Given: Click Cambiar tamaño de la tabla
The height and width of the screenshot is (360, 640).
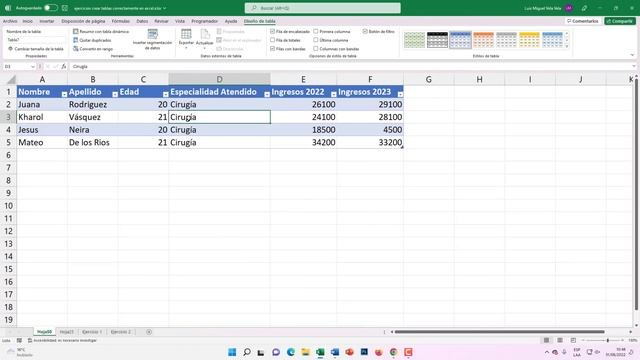Looking at the screenshot, I should (36, 49).
